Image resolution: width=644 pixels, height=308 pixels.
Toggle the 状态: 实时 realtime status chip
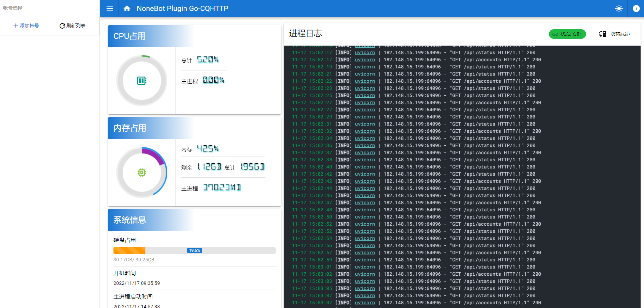click(567, 34)
